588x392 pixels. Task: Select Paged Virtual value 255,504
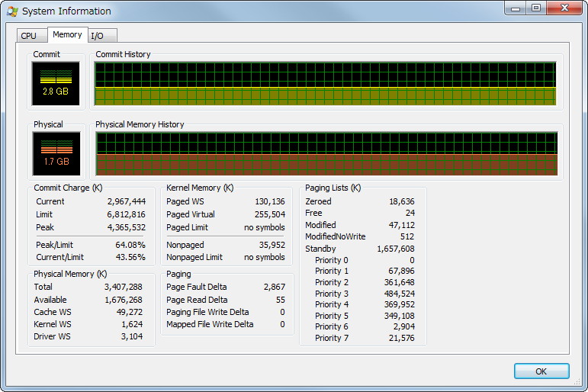point(270,214)
